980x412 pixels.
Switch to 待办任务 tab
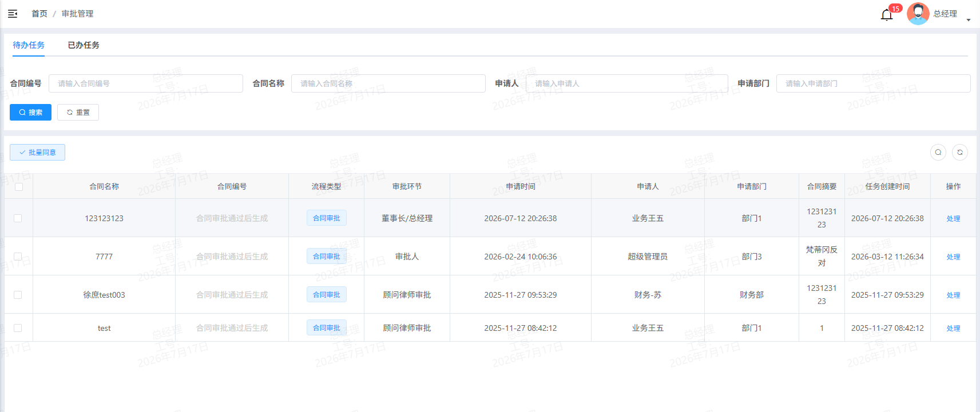pos(29,45)
